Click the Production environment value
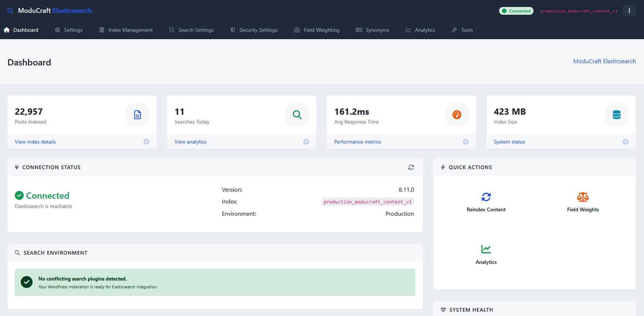The width and height of the screenshot is (644, 316). 400,214
